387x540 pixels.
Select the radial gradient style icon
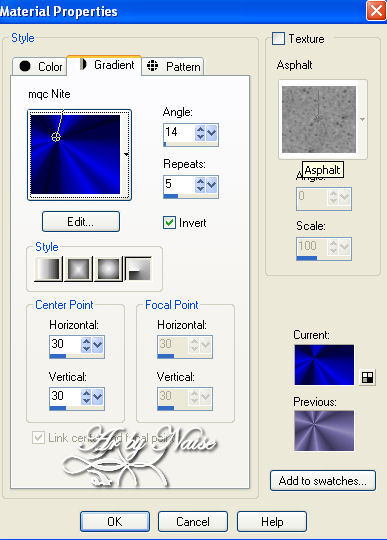pos(138,269)
